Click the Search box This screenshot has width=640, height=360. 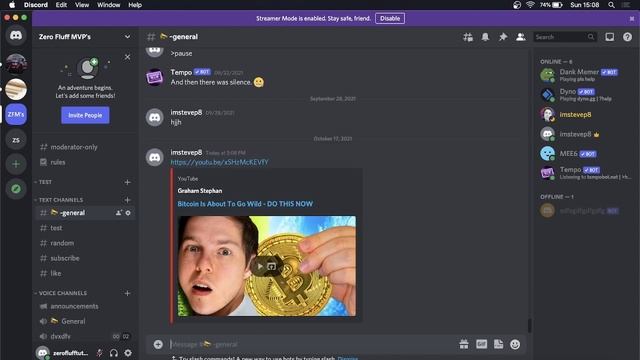[x=564, y=37]
